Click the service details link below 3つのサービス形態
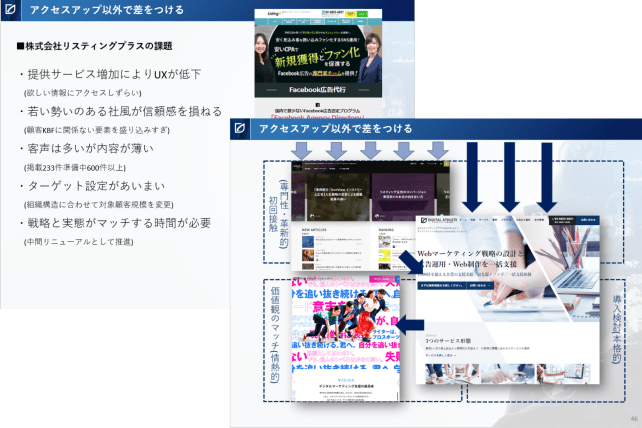 pos(441,356)
